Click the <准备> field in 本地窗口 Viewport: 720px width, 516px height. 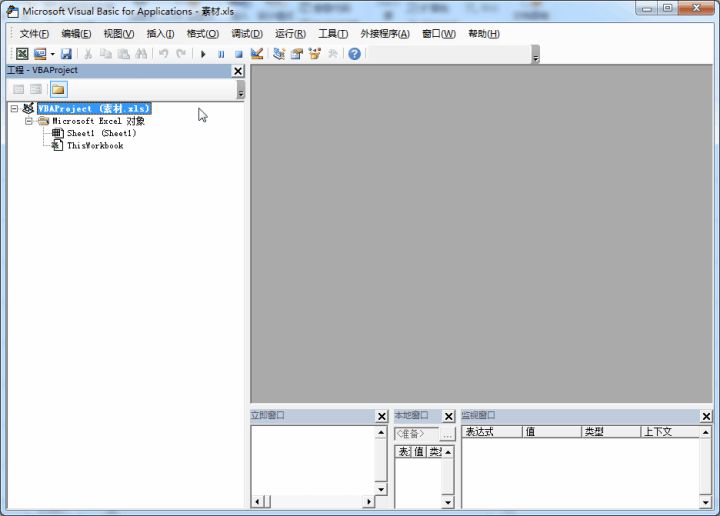416,434
